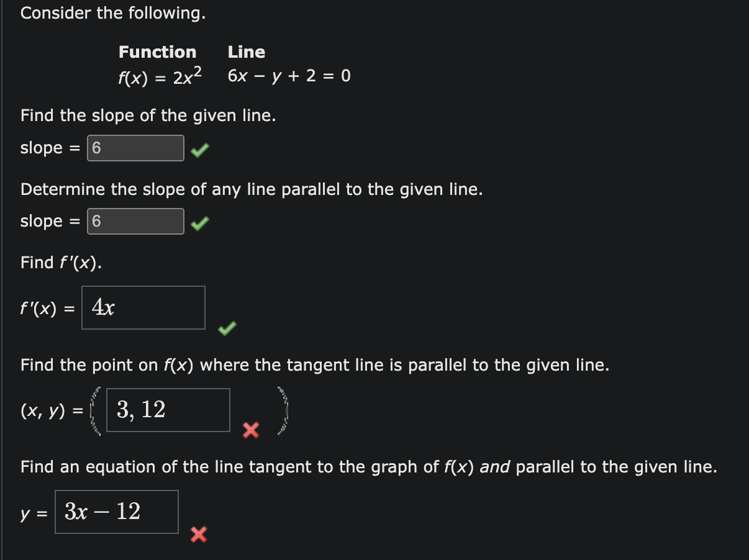Click the green checkmark beside the first slope answer

point(197,148)
